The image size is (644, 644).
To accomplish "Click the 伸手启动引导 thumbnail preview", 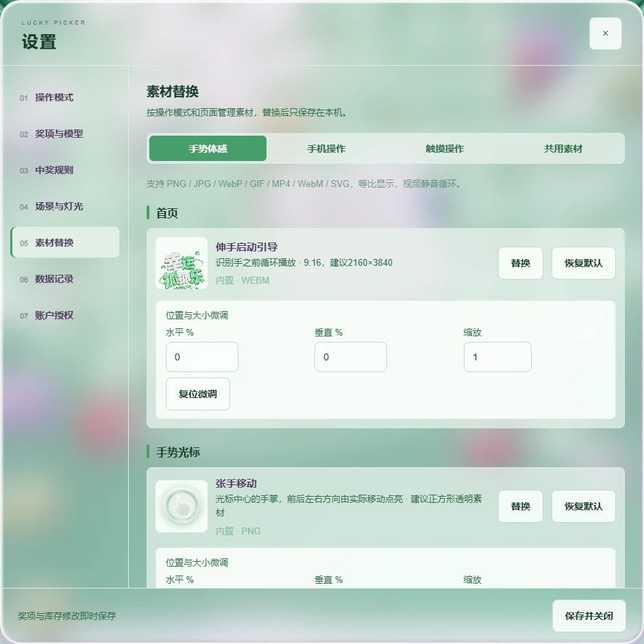I will pos(182,263).
